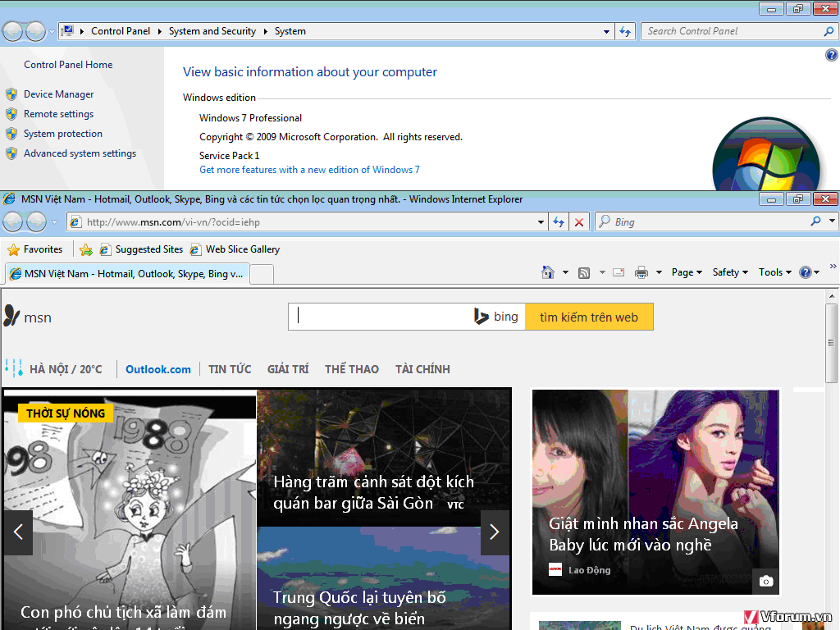The height and width of the screenshot is (630, 840).
Task: Click the Stop loading X icon
Action: coord(579,222)
